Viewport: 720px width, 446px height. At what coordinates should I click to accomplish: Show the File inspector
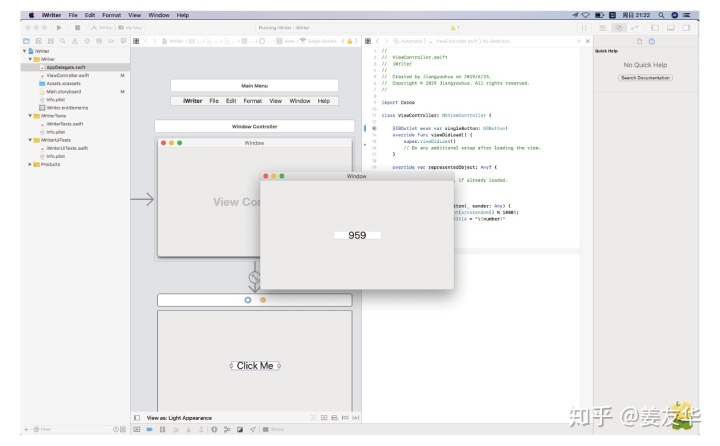(x=639, y=41)
